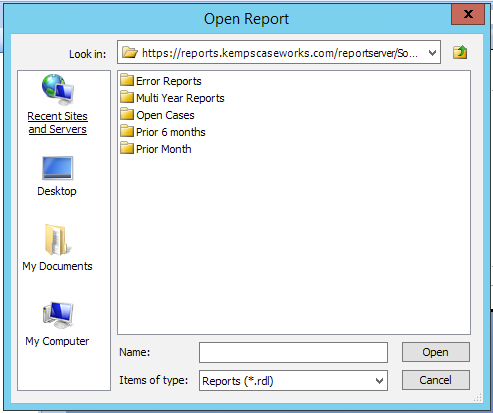The height and width of the screenshot is (413, 493).
Task: Click the My Documents label
Action: point(57,266)
